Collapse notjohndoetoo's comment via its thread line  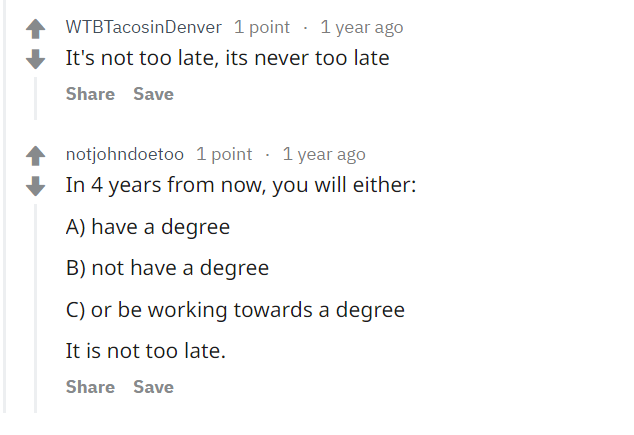pos(36,308)
